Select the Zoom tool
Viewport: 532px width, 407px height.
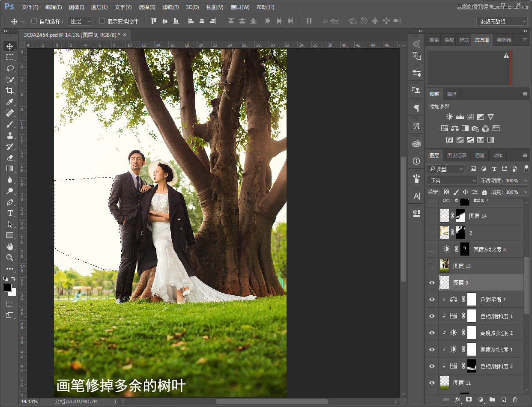[9, 258]
